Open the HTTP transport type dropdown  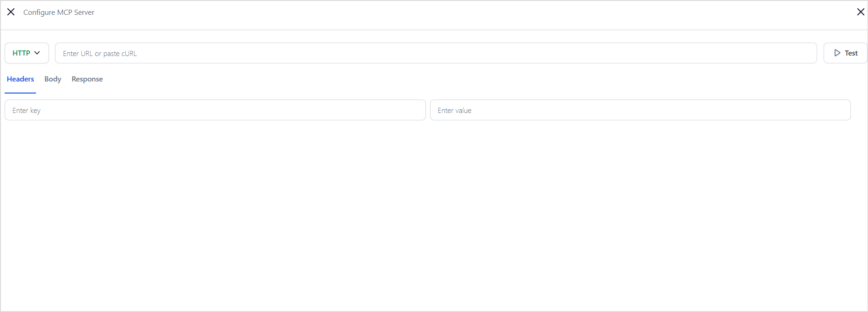click(x=26, y=53)
